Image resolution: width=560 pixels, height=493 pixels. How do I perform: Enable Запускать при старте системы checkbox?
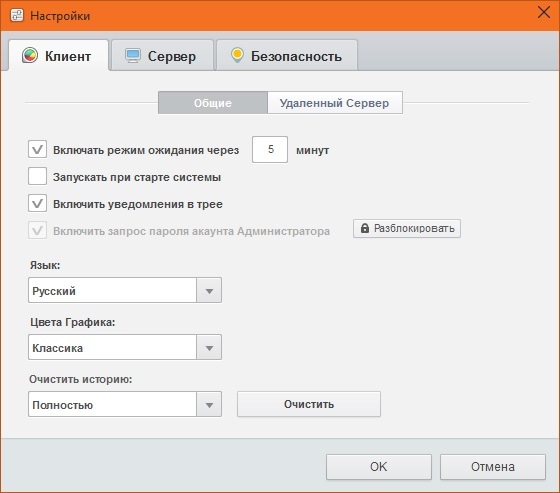click(x=38, y=176)
